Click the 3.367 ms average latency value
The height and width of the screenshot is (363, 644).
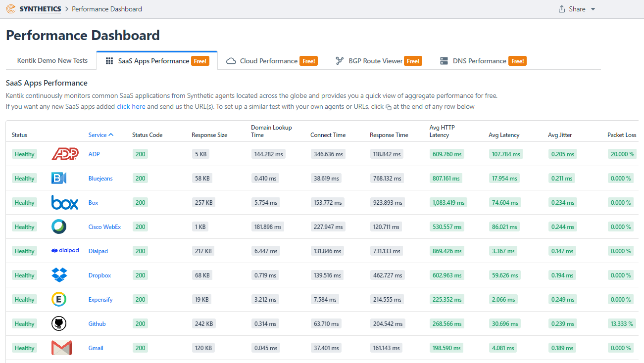tap(503, 251)
